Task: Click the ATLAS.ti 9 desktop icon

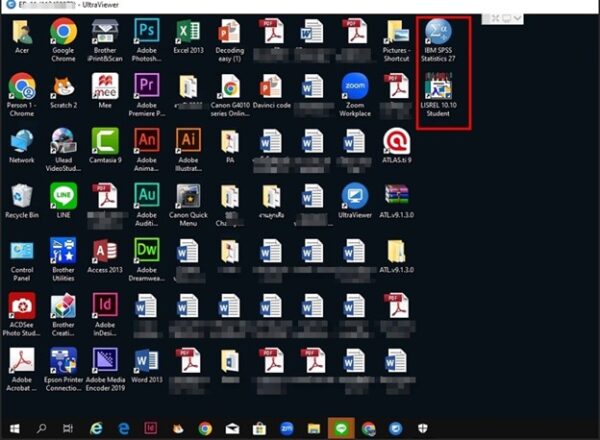Action: tap(396, 140)
